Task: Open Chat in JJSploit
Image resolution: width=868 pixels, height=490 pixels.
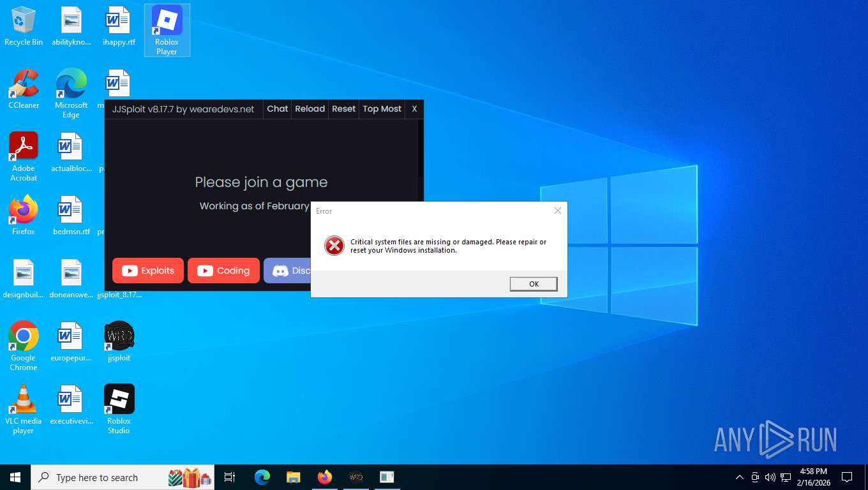Action: (x=277, y=109)
